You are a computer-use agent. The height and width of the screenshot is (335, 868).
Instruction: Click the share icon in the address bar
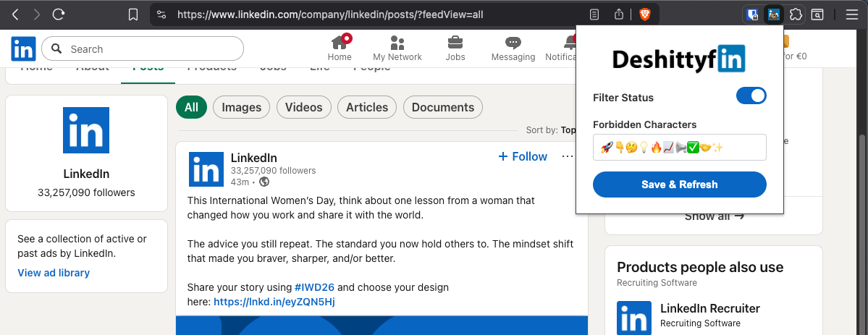pos(619,14)
